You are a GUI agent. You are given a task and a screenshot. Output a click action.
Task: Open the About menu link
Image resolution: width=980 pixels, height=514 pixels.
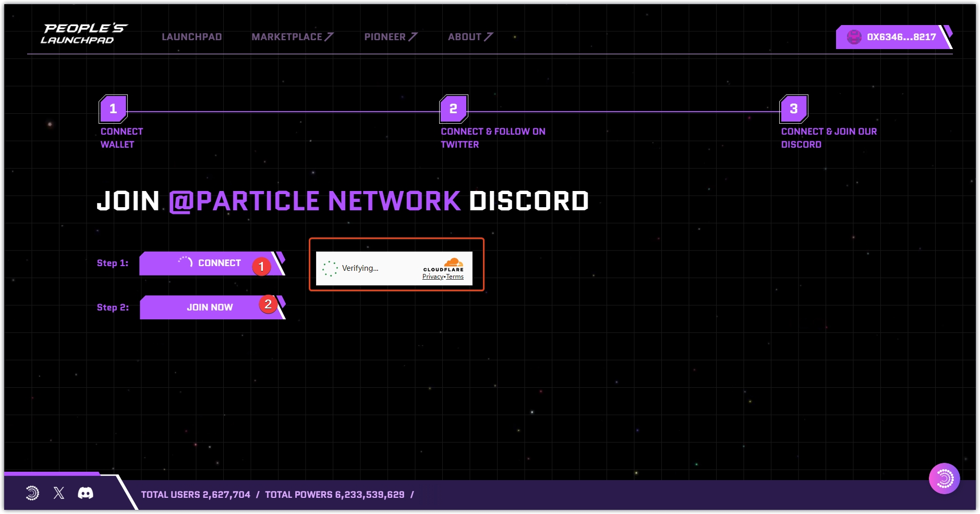click(469, 37)
